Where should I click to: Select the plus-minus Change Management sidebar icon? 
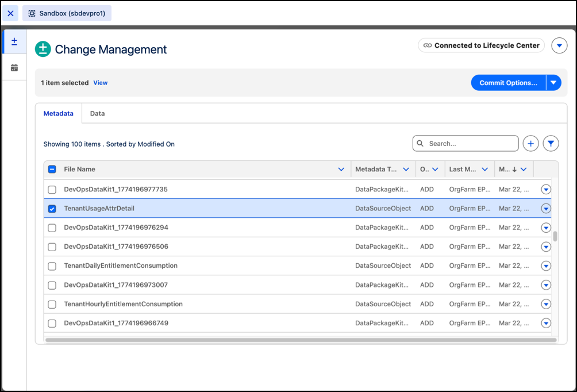14,41
